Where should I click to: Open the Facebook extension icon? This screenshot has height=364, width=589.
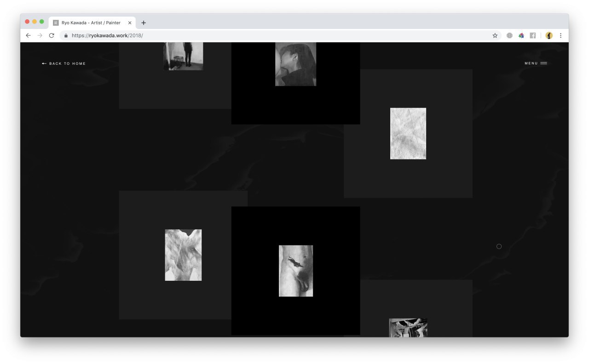click(x=533, y=35)
